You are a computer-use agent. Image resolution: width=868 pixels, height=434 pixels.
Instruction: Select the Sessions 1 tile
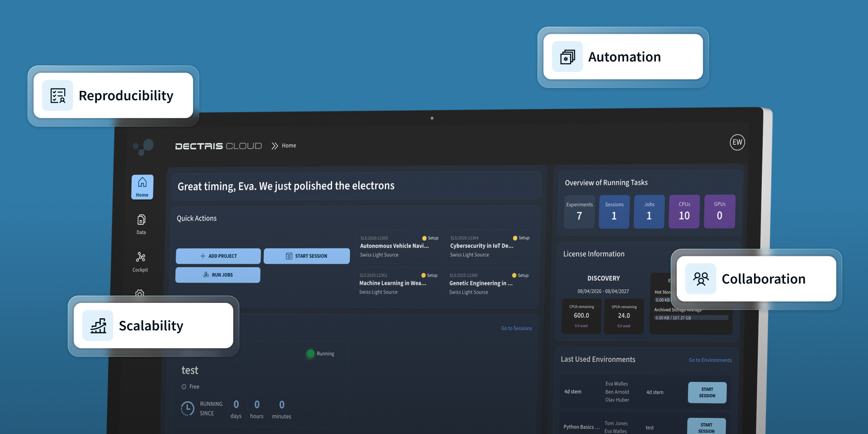(614, 212)
